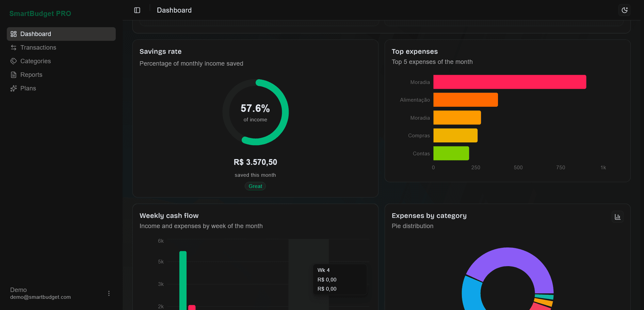Click the savings rate progress ring
Screen dimensions: 644x310
(285, 112)
